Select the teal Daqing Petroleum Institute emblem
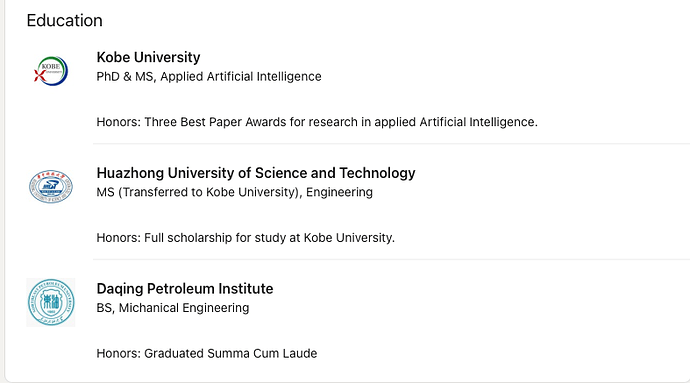This screenshot has width=690, height=383. click(x=51, y=302)
